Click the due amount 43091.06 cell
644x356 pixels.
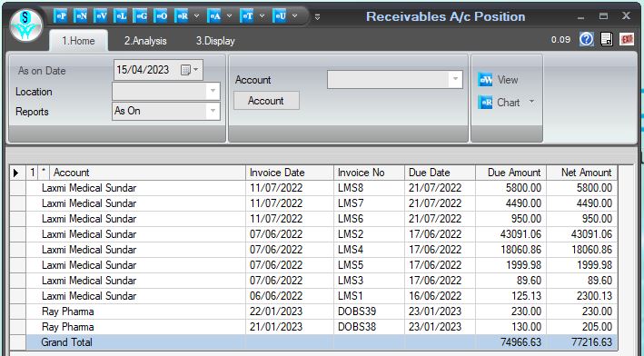coord(510,234)
